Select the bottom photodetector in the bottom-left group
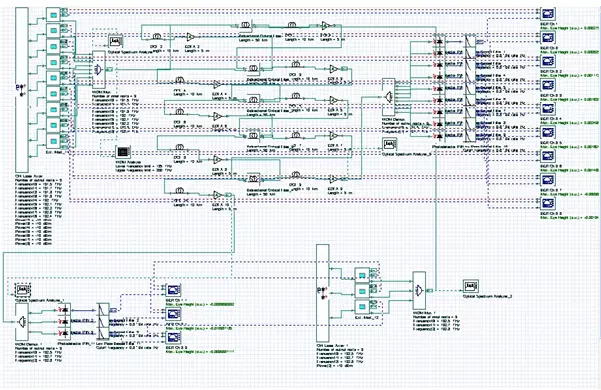The image size is (601, 390). click(64, 333)
